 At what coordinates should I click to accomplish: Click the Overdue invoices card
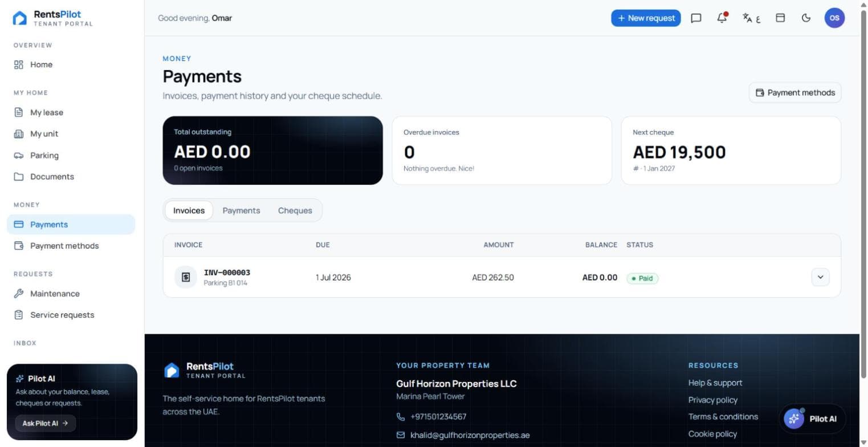point(502,151)
